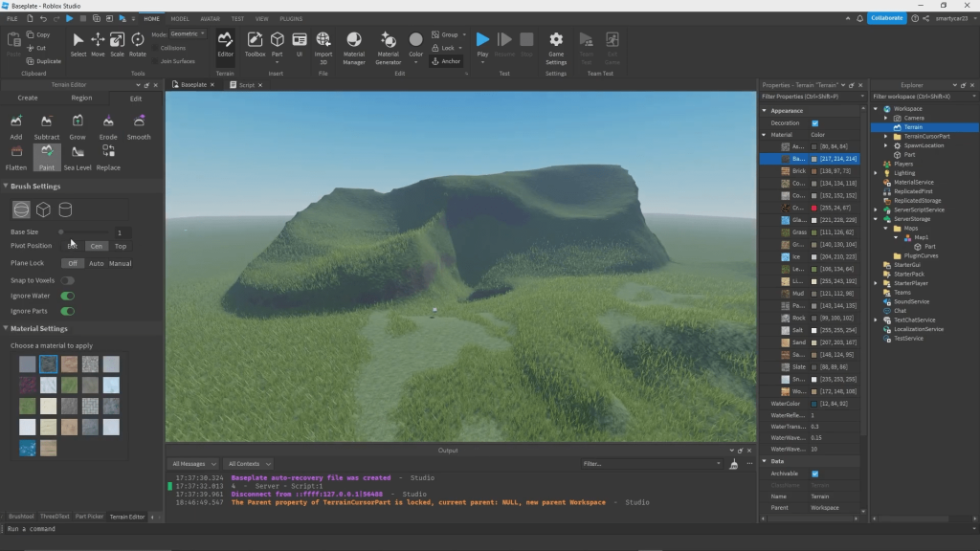Choose the Subtract terrain tool

[x=46, y=127]
